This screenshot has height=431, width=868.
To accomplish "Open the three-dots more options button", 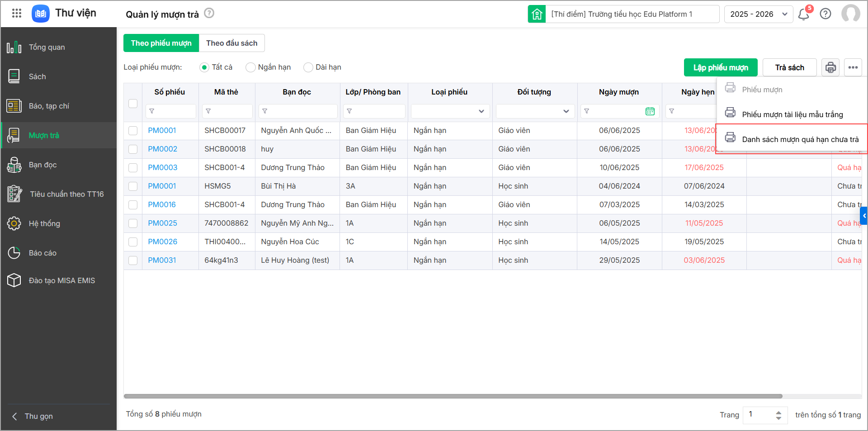I will 853,68.
